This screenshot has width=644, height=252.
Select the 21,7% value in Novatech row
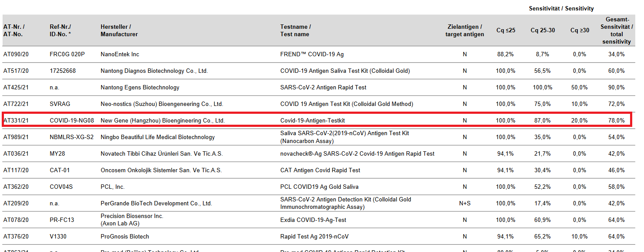coord(542,154)
